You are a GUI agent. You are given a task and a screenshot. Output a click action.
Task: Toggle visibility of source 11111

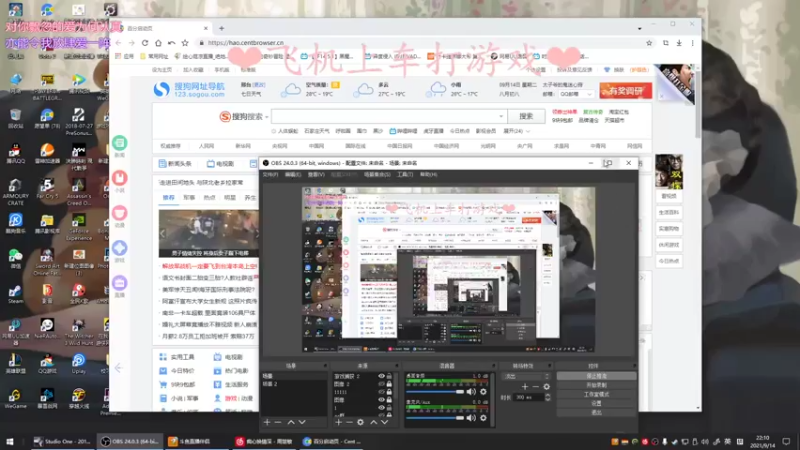pos(381,392)
